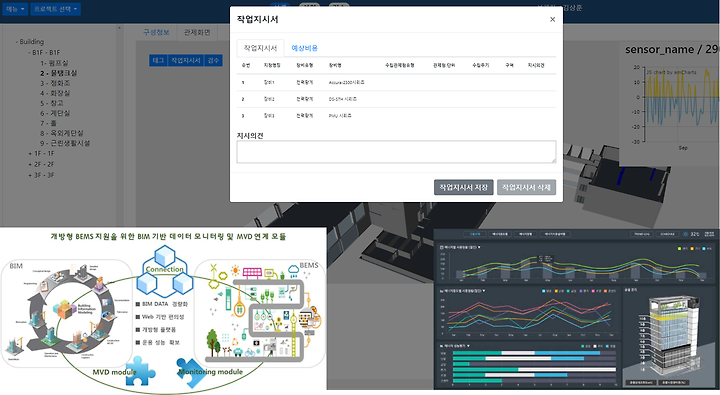Click the blue 검수 button
The width and height of the screenshot is (720, 395).
213,60
